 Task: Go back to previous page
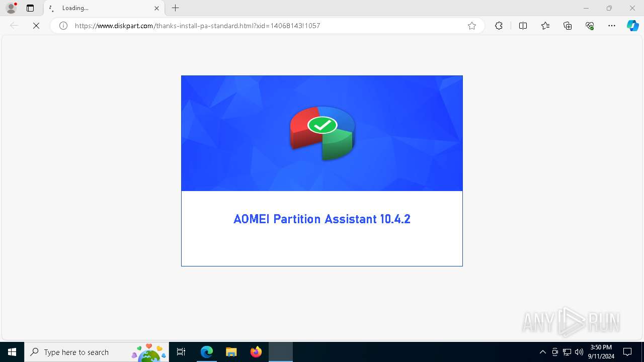tap(14, 26)
